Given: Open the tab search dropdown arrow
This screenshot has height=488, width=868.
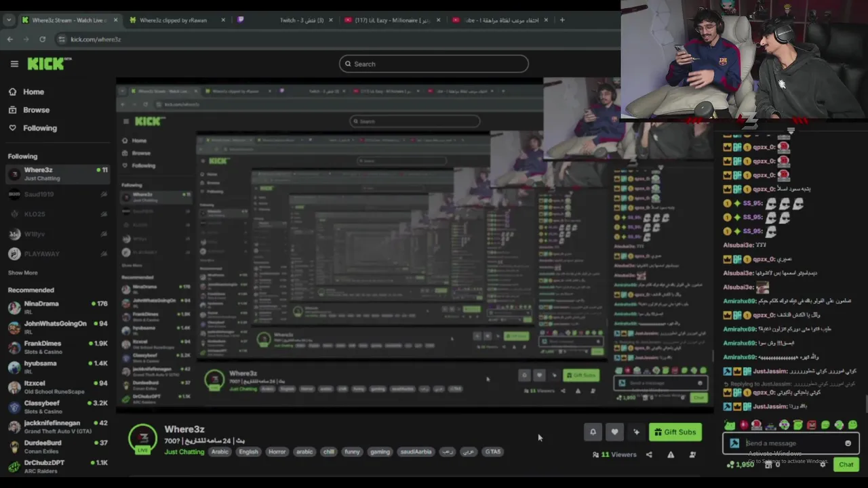Looking at the screenshot, I should coord(8,20).
